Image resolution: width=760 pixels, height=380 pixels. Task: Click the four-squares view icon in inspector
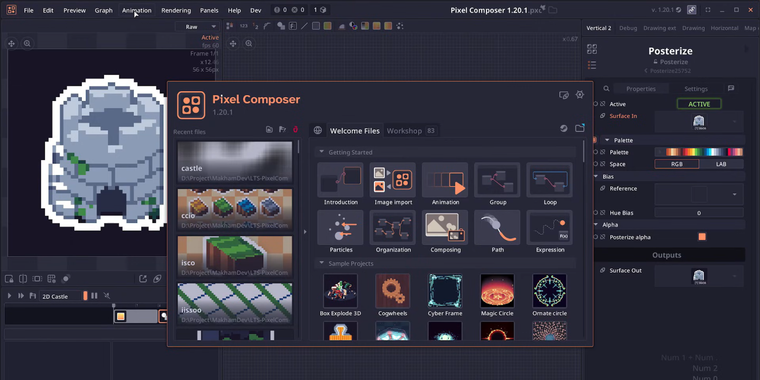(x=592, y=49)
